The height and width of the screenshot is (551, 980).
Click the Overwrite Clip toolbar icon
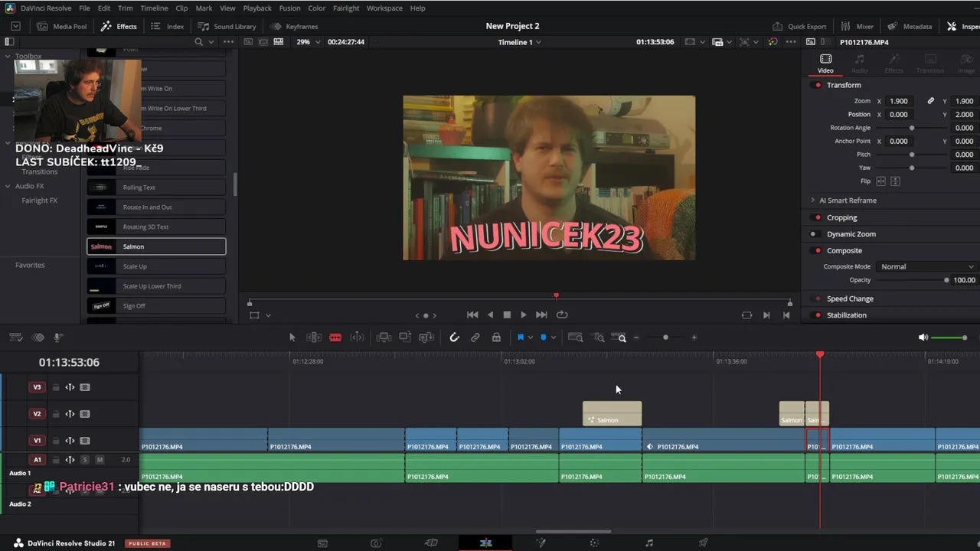tap(405, 337)
